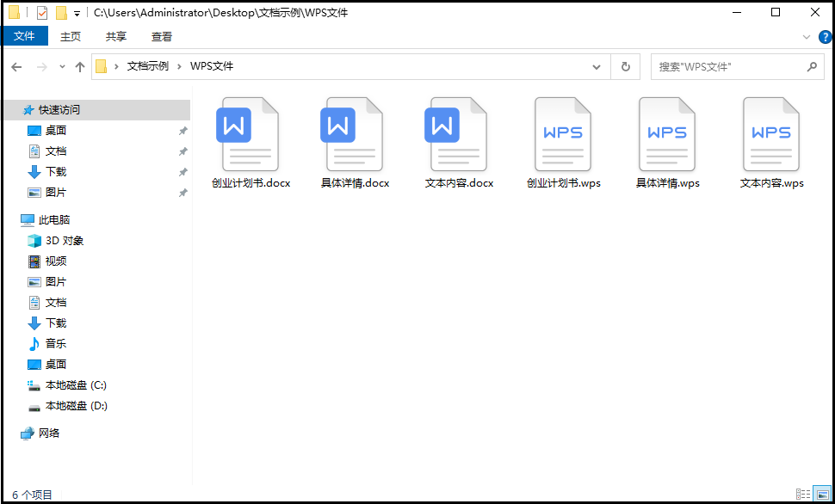Click the file name 文本内容.docx
Screen dimensions: 835x504
coord(459,183)
